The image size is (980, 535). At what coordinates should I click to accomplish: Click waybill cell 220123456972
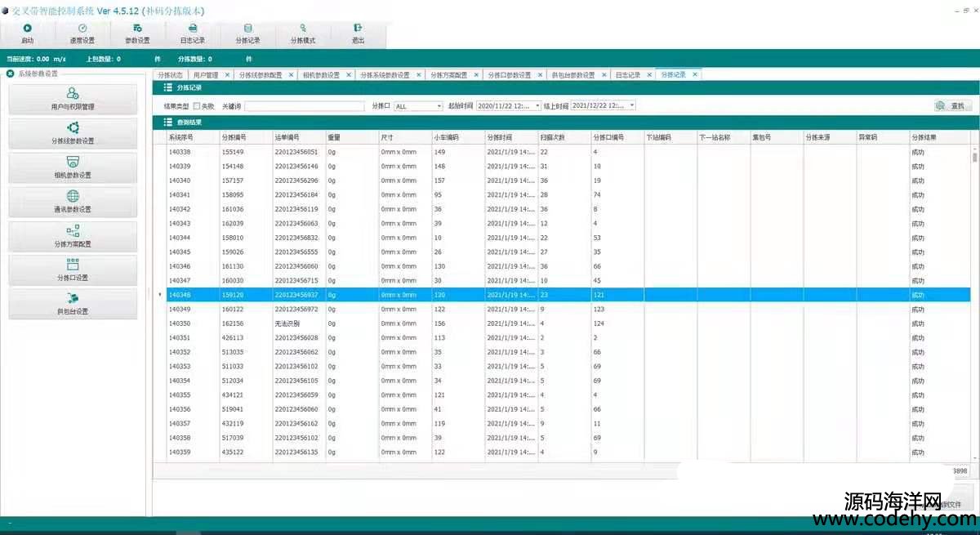299,309
